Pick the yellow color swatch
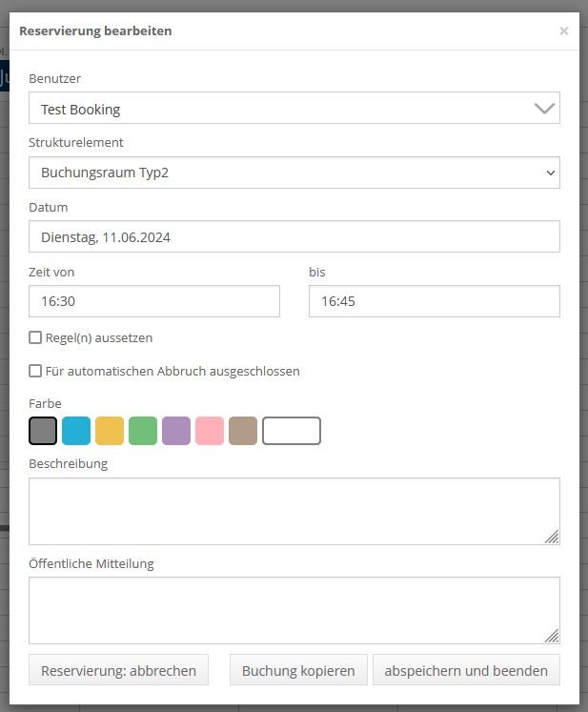 point(110,431)
